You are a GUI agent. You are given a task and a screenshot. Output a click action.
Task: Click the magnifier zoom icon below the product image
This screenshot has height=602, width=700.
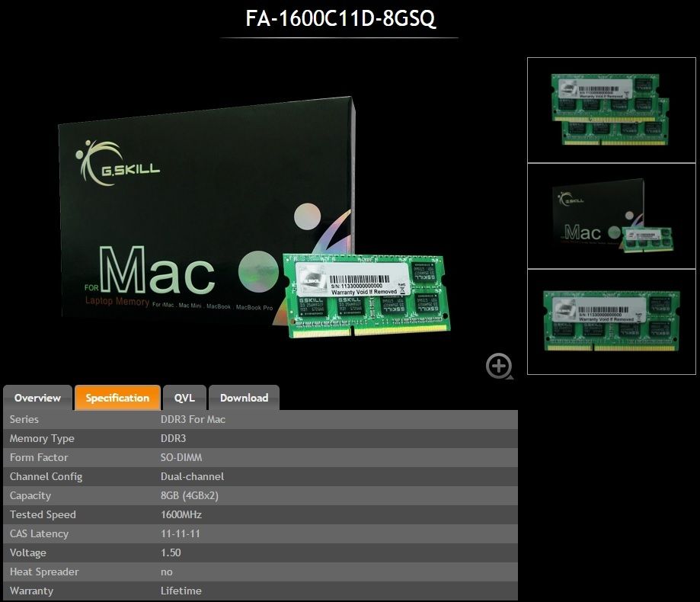pos(499,367)
